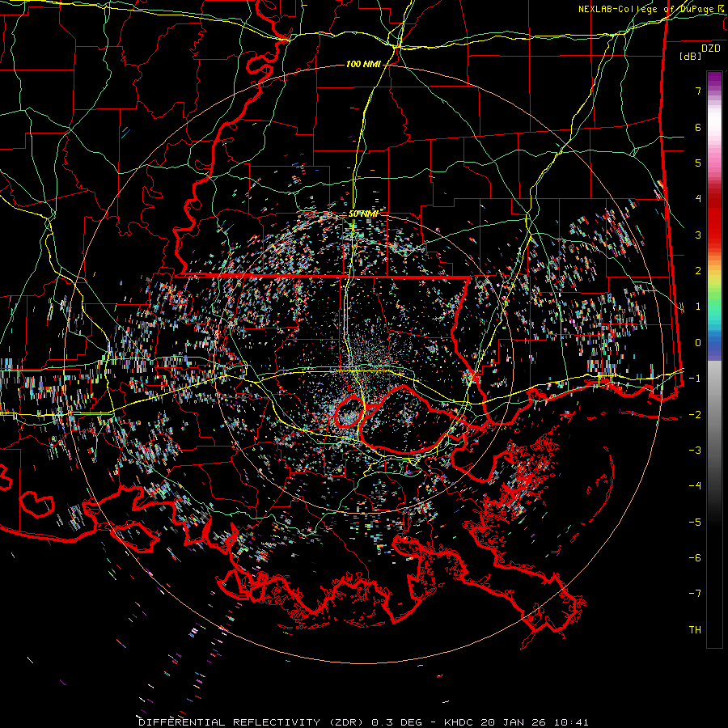Screen dimensions: 728x728
Task: Click the 0 value on the scale
Action: click(698, 343)
